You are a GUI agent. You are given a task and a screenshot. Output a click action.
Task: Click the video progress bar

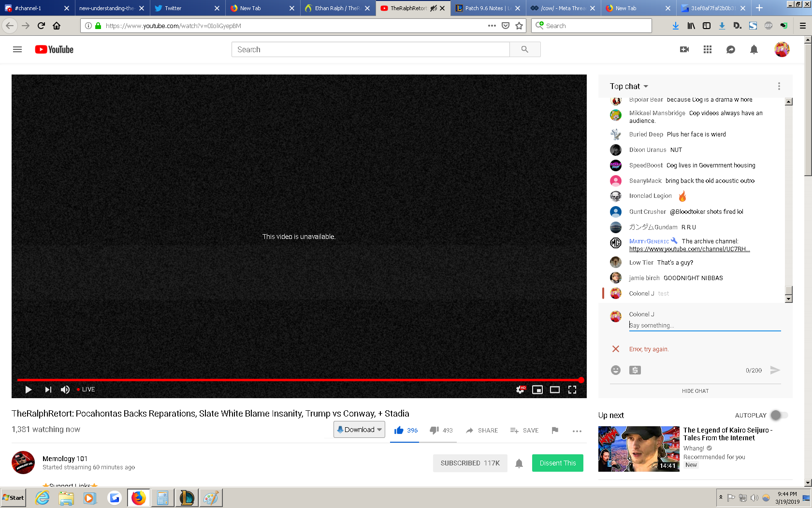coord(299,380)
